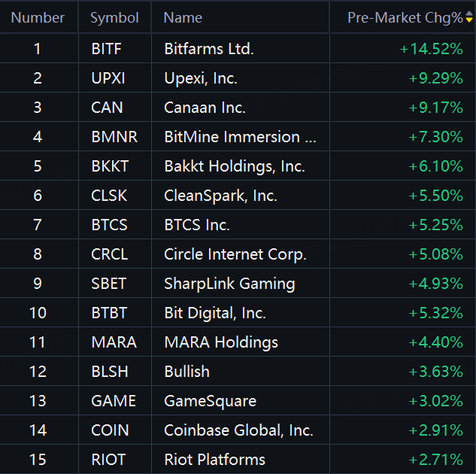Select Circle Internet Corp. entry
This screenshot has width=476, height=474.
tap(235, 254)
